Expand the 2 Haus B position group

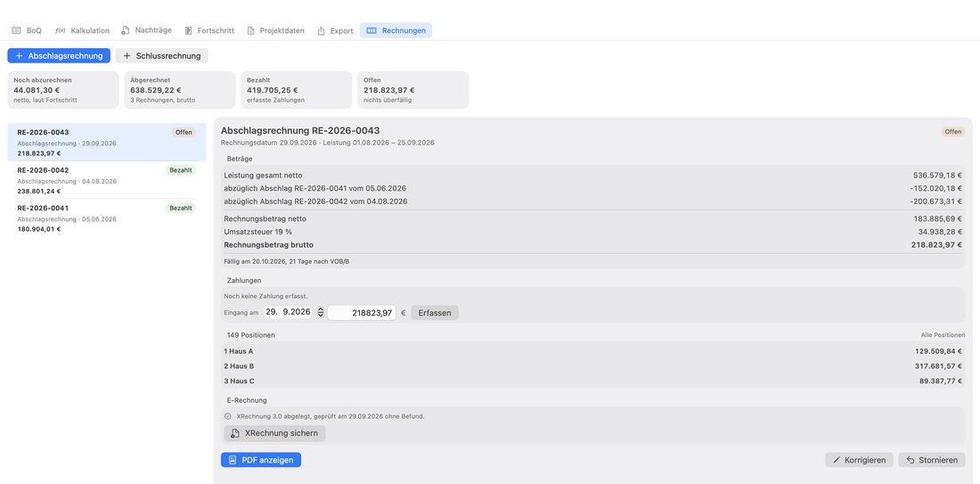pos(592,365)
